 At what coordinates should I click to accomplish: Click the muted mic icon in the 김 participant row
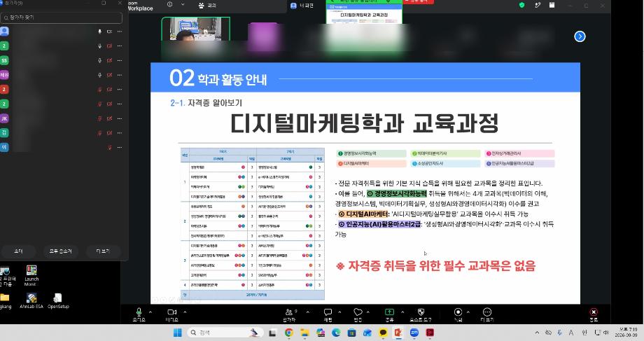tap(99, 133)
